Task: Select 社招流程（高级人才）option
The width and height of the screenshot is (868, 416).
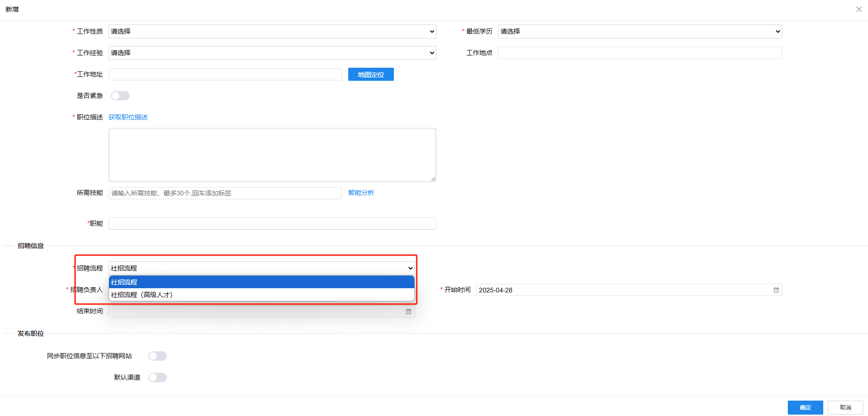Action: point(262,295)
